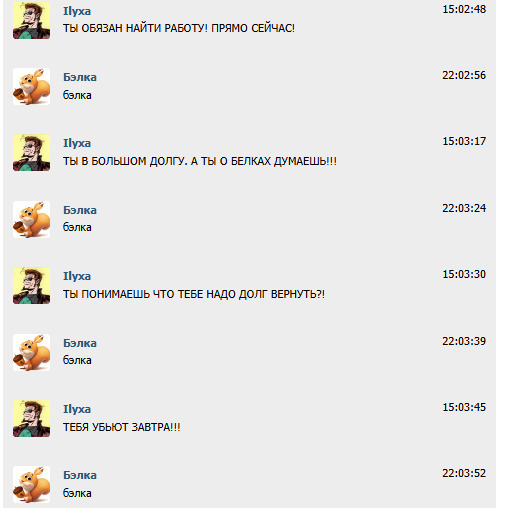
Task: Click Ilyxa name above ТЕБЯ УБЬЮТ ЗАВТРА
Action: click(77, 409)
